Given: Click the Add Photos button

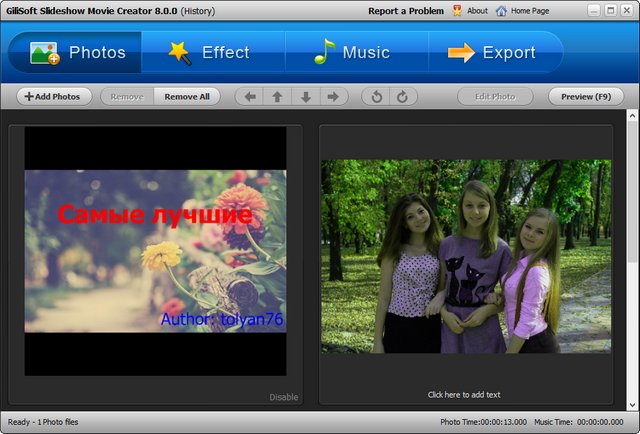Looking at the screenshot, I should (54, 97).
